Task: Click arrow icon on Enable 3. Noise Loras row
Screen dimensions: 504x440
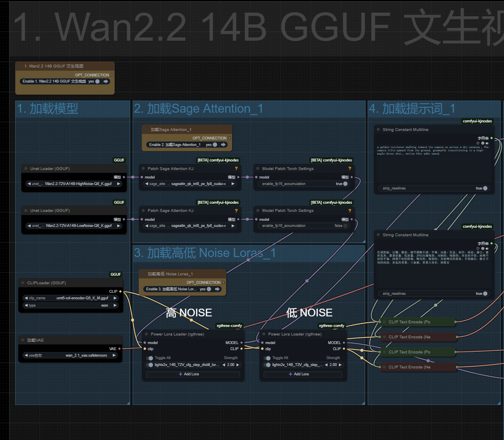Action: [x=217, y=289]
